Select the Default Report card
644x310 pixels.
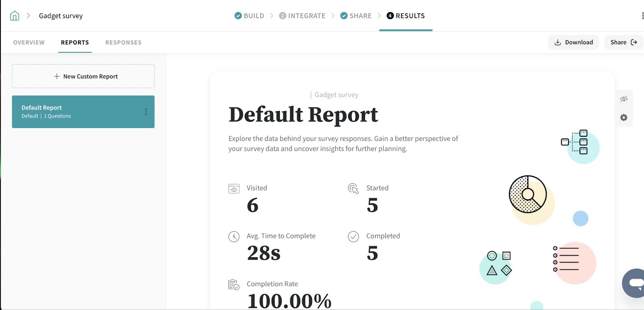[x=76, y=112]
